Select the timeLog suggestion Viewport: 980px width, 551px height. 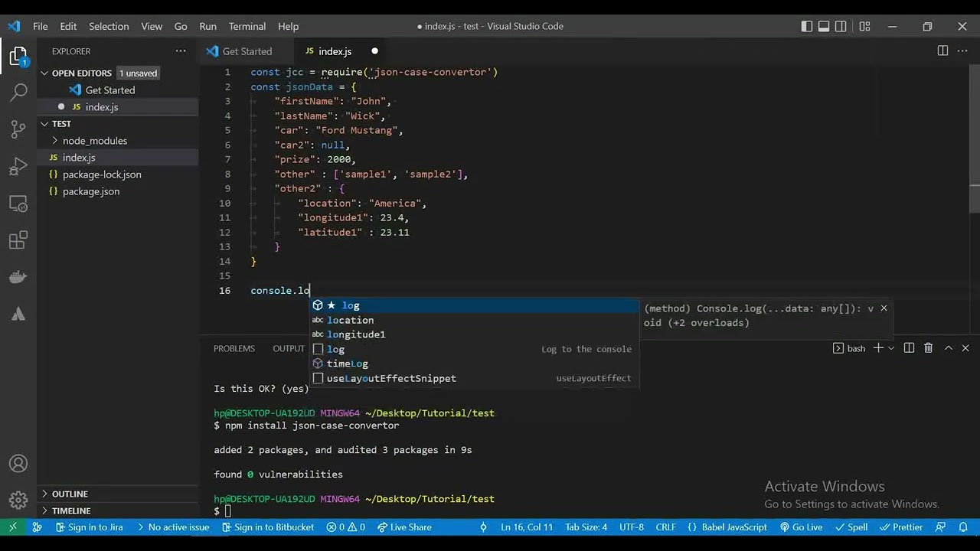pos(474,364)
